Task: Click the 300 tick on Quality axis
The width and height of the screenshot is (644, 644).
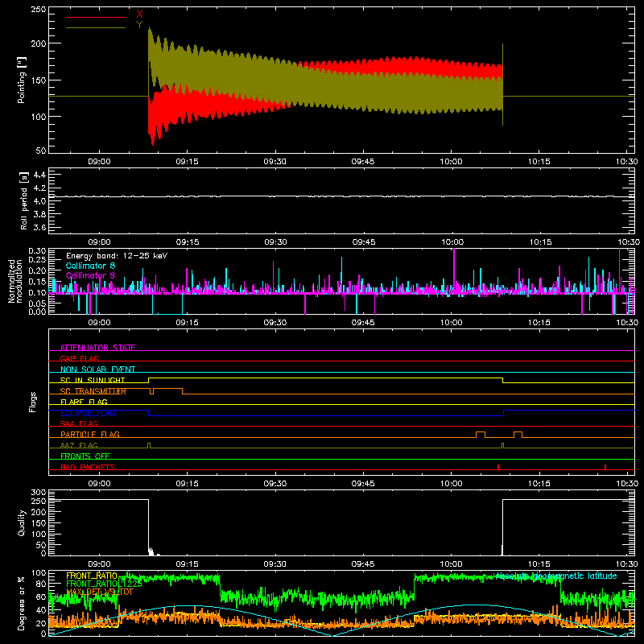Action: coord(38,492)
